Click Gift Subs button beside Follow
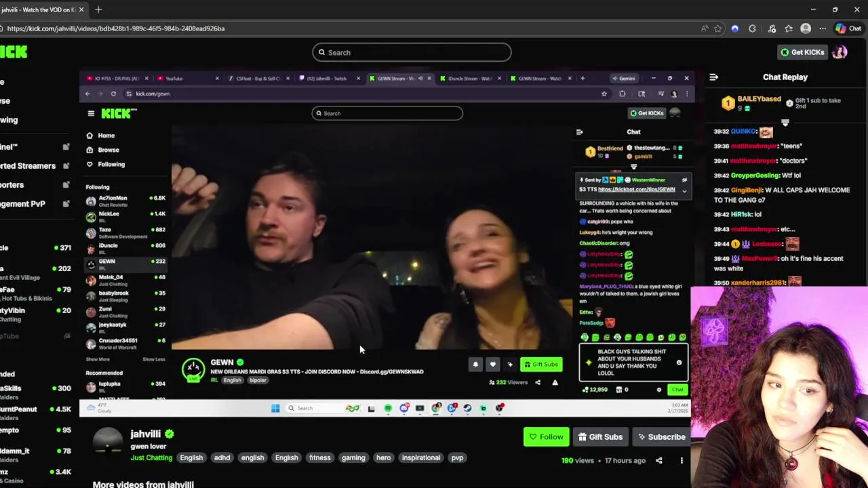This screenshot has height=488, width=868. tap(600, 437)
